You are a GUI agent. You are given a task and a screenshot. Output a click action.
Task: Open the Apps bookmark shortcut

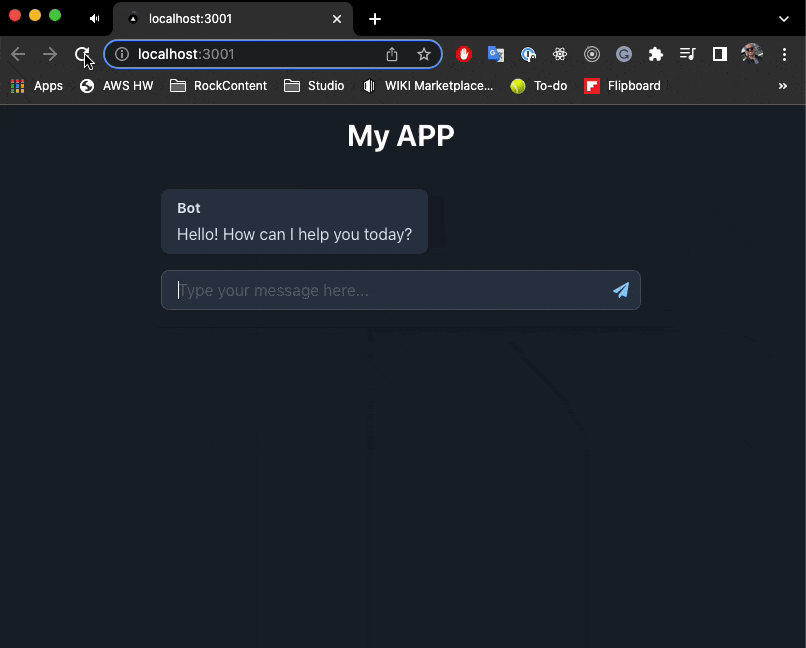coord(37,86)
